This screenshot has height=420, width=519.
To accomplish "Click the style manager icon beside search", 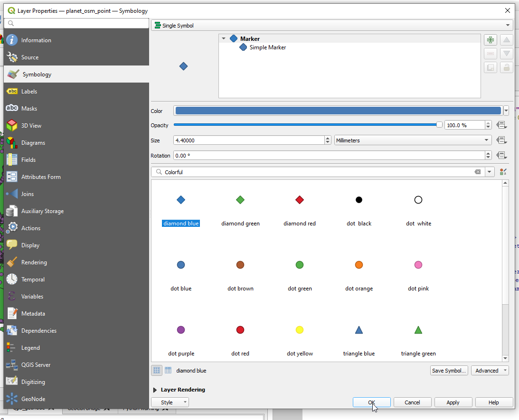I will 503,172.
